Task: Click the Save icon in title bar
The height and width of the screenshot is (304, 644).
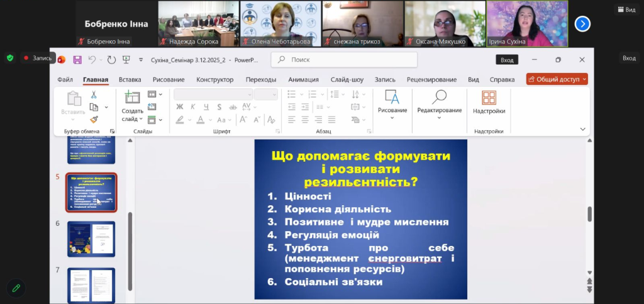Action: (x=77, y=60)
